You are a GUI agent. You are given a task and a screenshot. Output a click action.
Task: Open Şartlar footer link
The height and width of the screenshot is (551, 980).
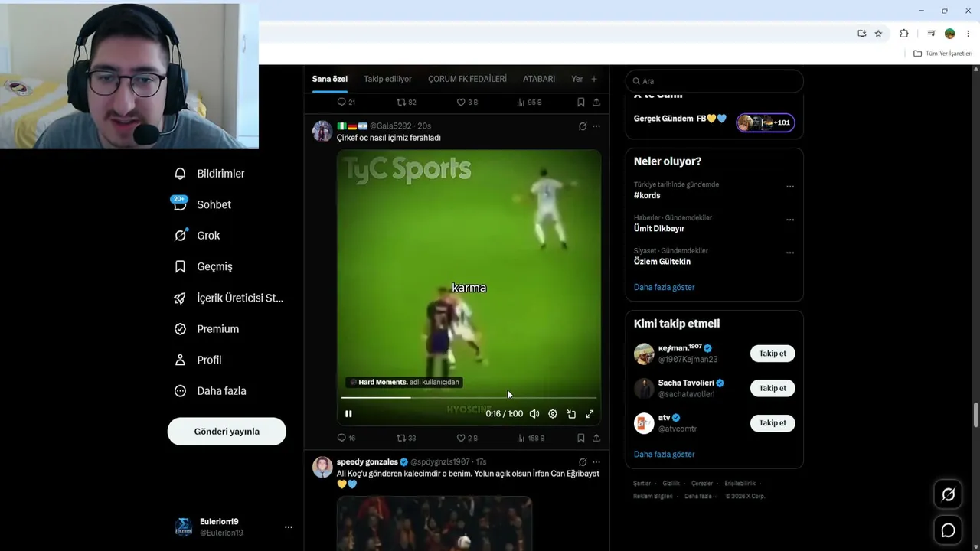[642, 484]
